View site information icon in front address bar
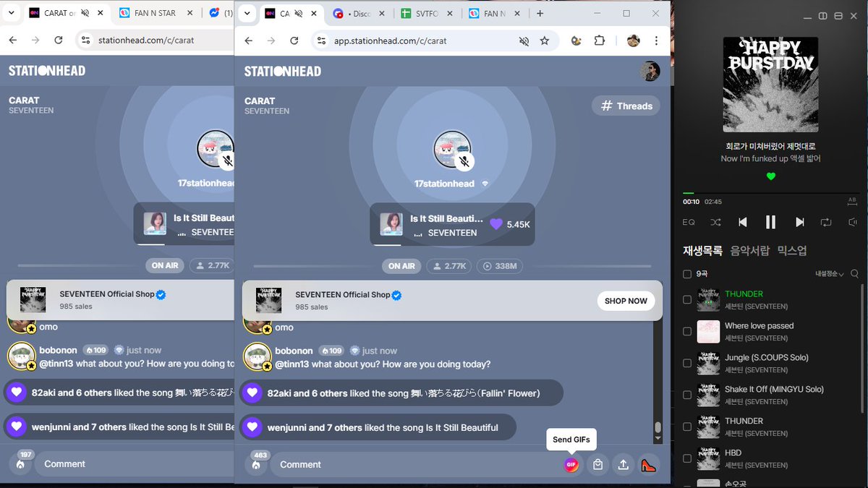The width and height of the screenshot is (868, 488). (x=323, y=41)
